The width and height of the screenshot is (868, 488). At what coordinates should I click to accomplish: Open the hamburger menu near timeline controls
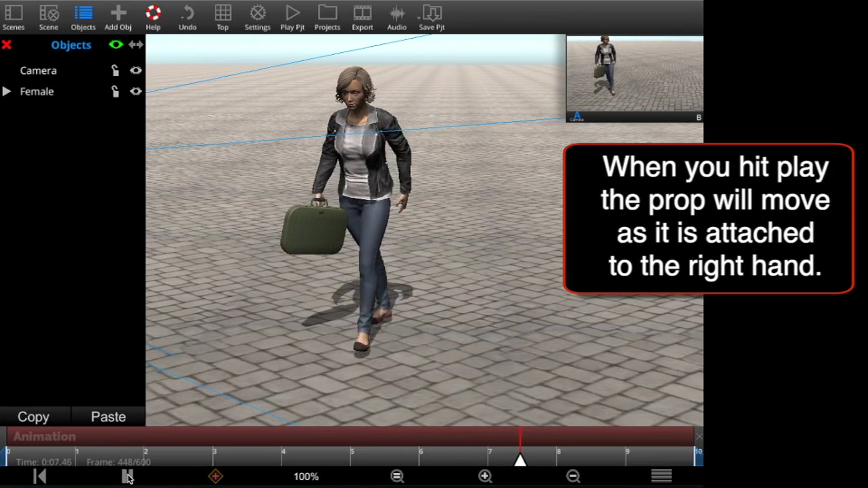(x=660, y=476)
